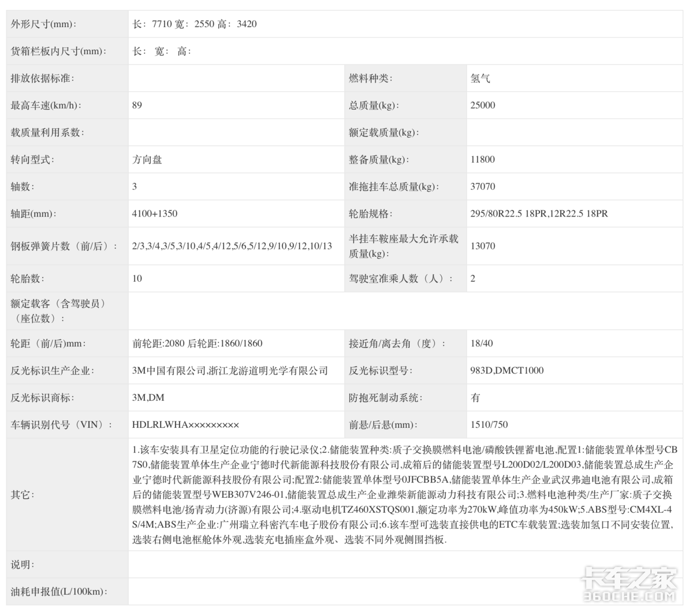Select the curb weight value 11800
The image size is (693, 616).
tap(483, 159)
